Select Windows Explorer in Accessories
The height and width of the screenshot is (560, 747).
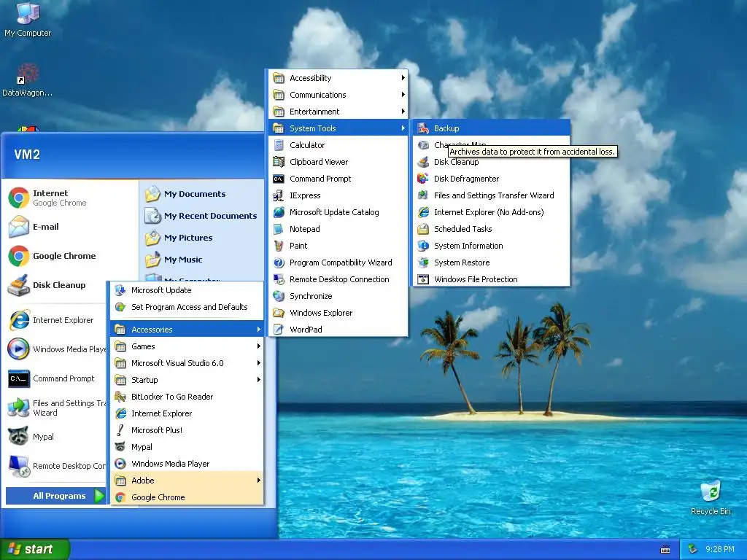(x=338, y=313)
